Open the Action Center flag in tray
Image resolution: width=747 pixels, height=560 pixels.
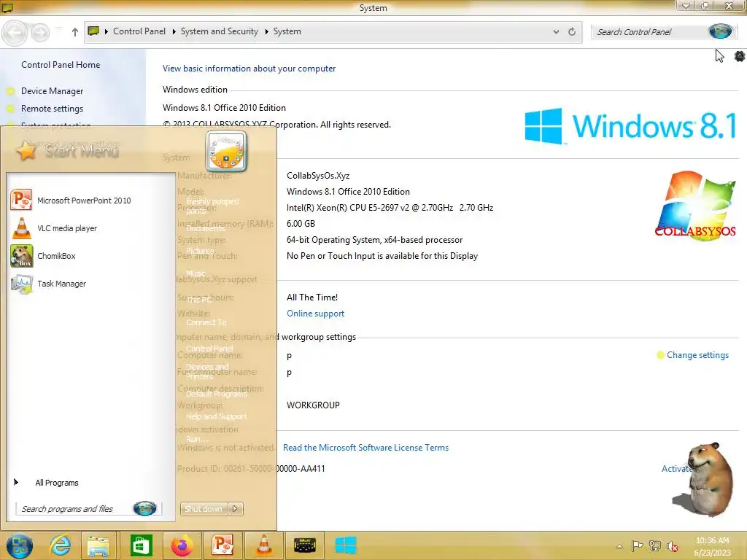(637, 545)
